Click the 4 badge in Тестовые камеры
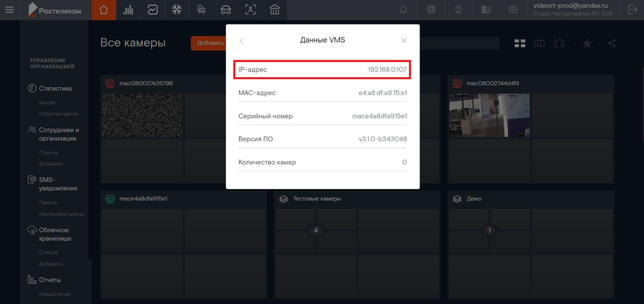 pyautogui.click(x=316, y=231)
